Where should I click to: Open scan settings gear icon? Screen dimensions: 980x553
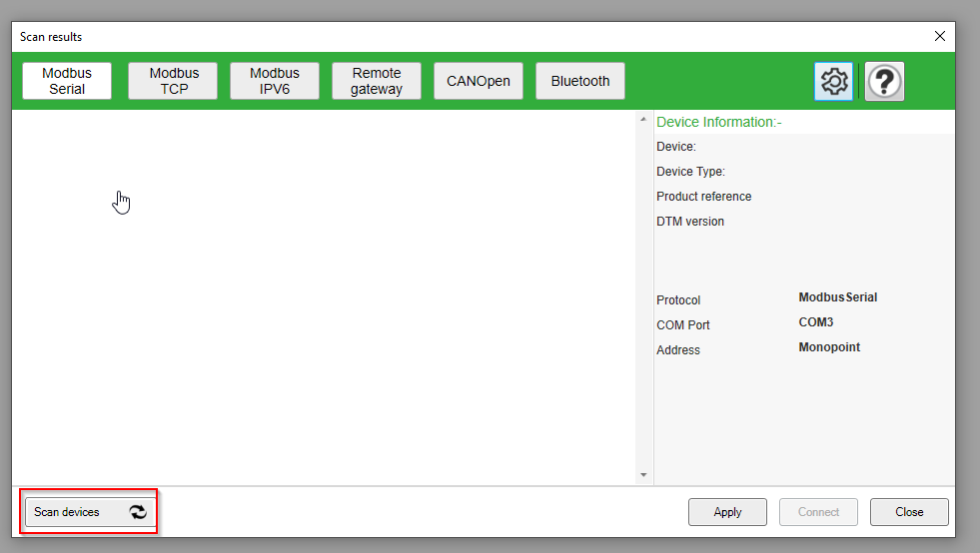[833, 81]
